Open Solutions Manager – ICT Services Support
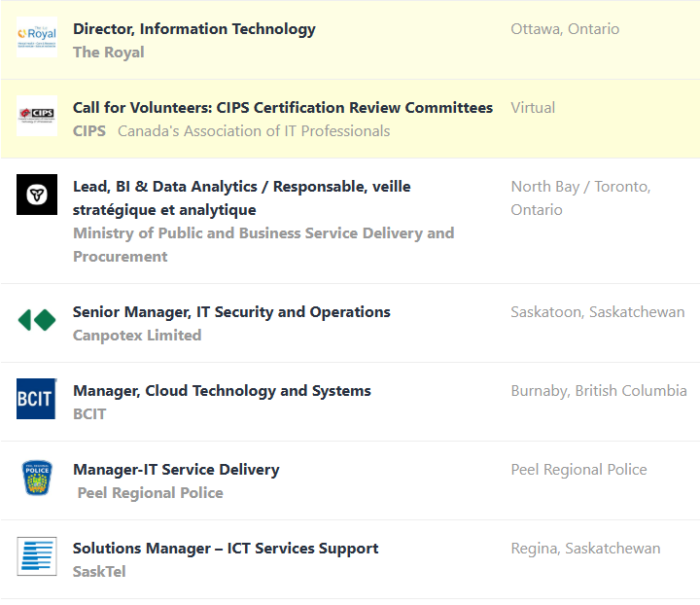 pos(226,549)
